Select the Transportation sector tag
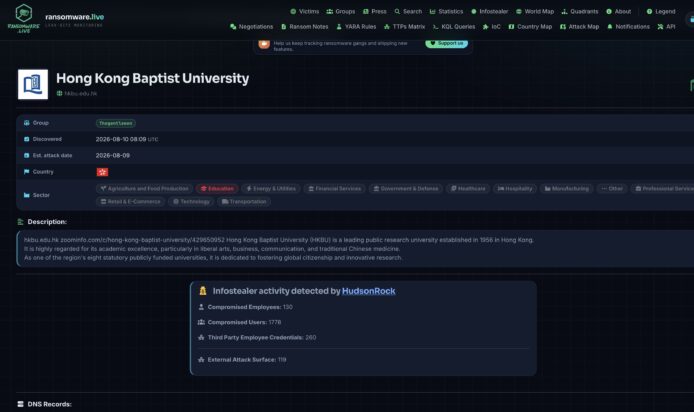Image resolution: width=694 pixels, height=412 pixels. pos(244,201)
